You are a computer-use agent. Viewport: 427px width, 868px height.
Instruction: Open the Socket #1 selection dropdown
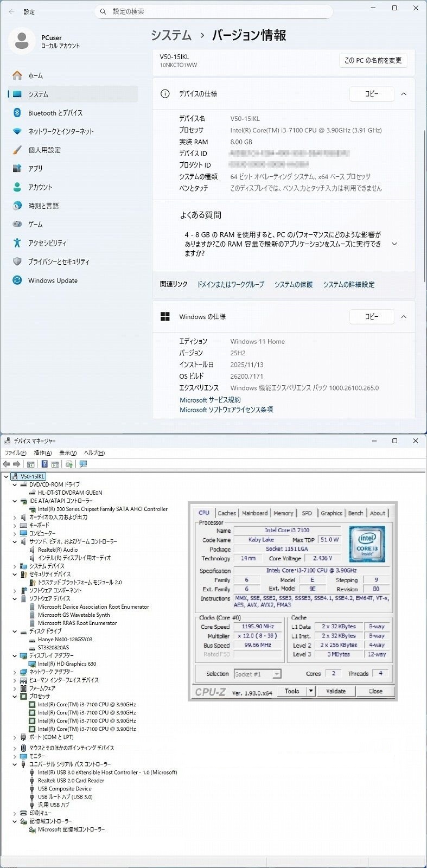[x=277, y=674]
